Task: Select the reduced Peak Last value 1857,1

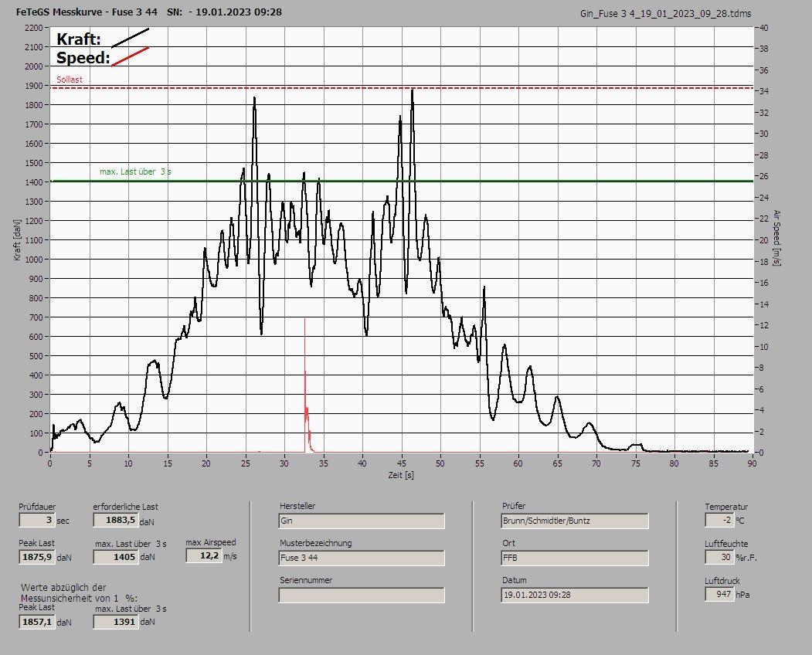Action: pos(37,622)
